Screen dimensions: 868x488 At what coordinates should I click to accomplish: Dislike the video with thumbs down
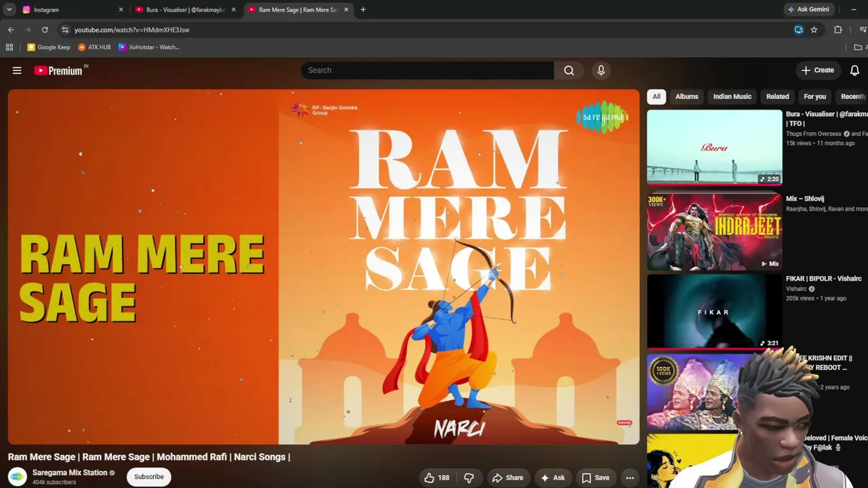pos(469,478)
